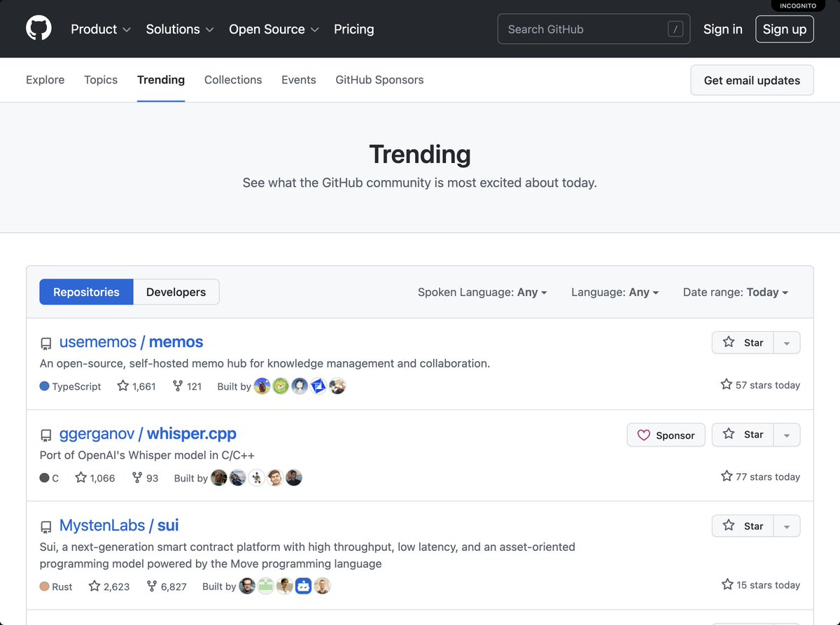The image size is (840, 625).
Task: Click first contributor avatar of sui
Action: [x=247, y=586]
